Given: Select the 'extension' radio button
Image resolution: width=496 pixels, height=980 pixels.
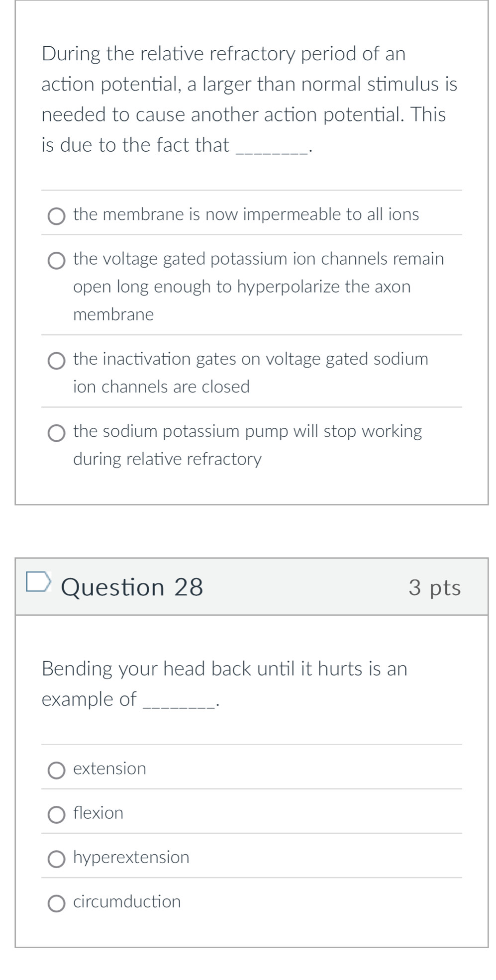Looking at the screenshot, I should tap(57, 771).
